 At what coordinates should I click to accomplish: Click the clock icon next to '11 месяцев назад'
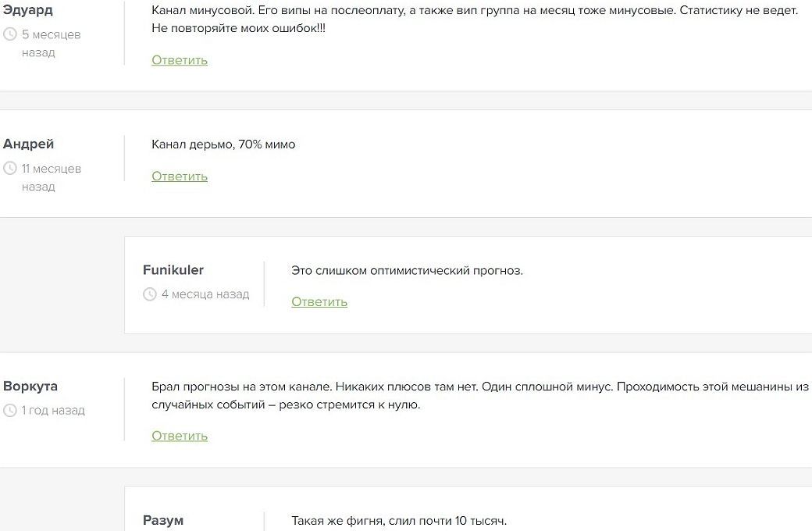[x=10, y=169]
